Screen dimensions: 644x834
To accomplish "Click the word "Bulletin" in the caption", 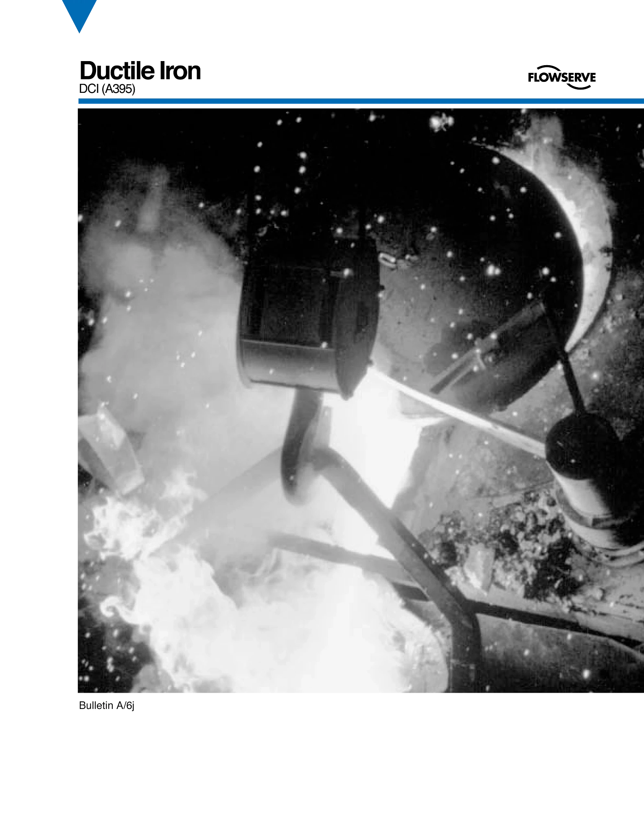I will point(96,706).
